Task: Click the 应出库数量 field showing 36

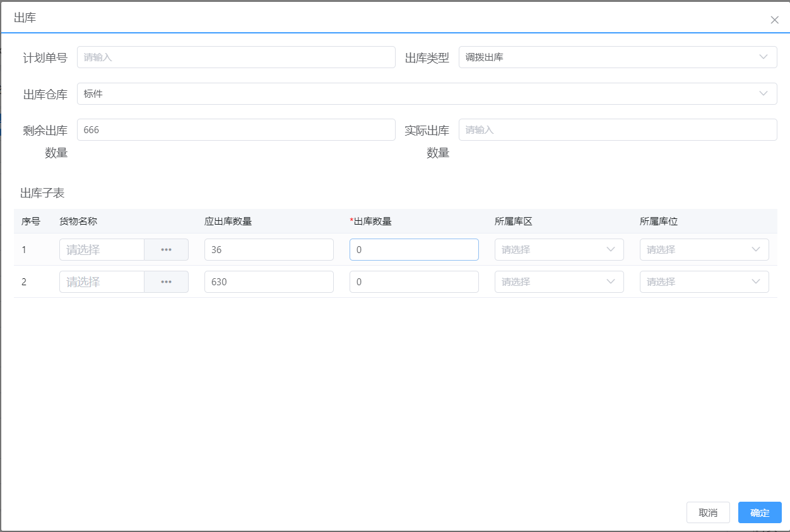Action: [269, 250]
